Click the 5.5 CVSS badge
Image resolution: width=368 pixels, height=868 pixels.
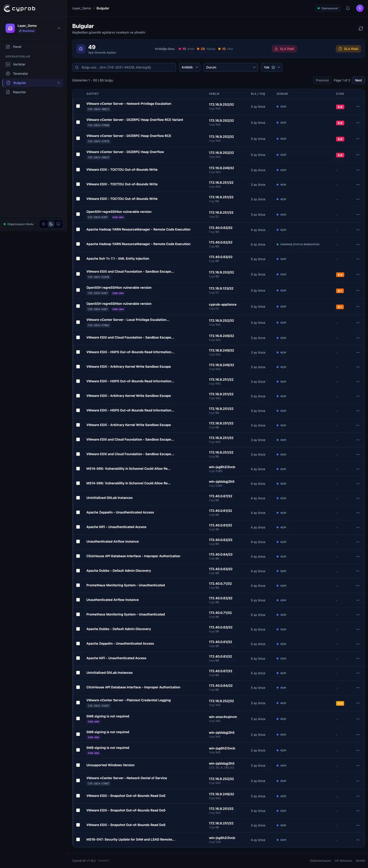pos(340,703)
